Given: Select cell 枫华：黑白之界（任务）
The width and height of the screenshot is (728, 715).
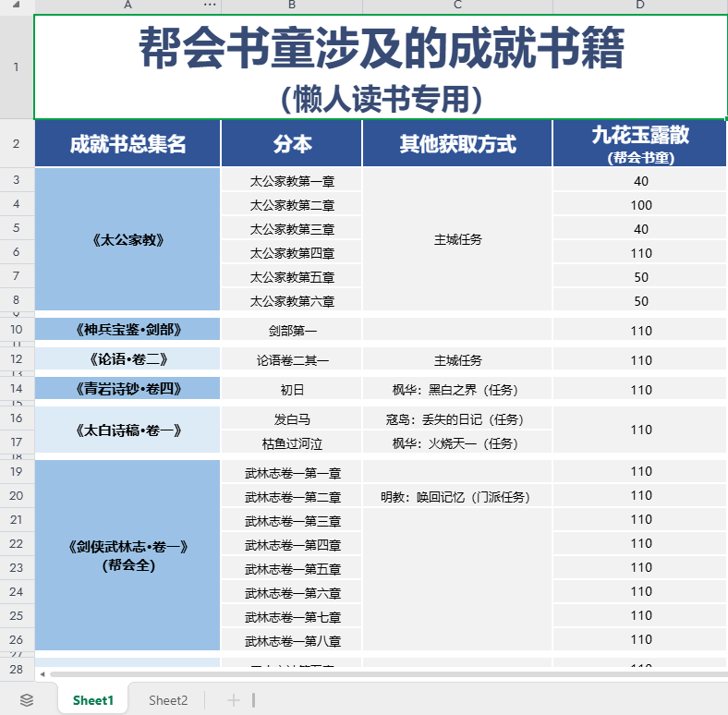Looking at the screenshot, I should point(457,389).
